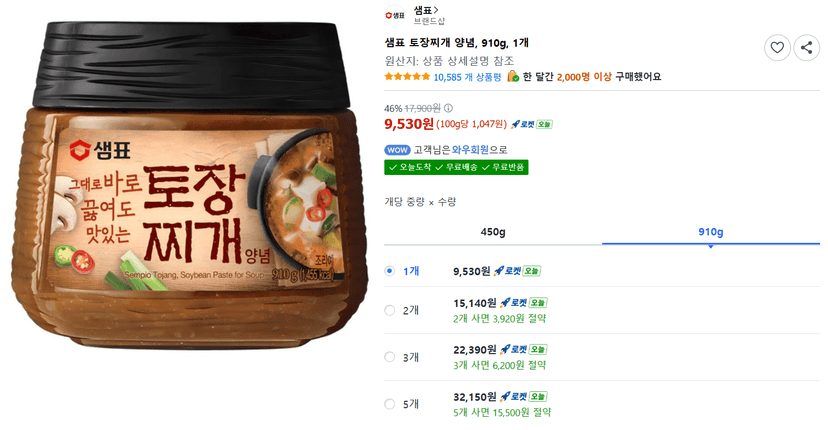Open the share icon button
828x430 pixels.
806,48
